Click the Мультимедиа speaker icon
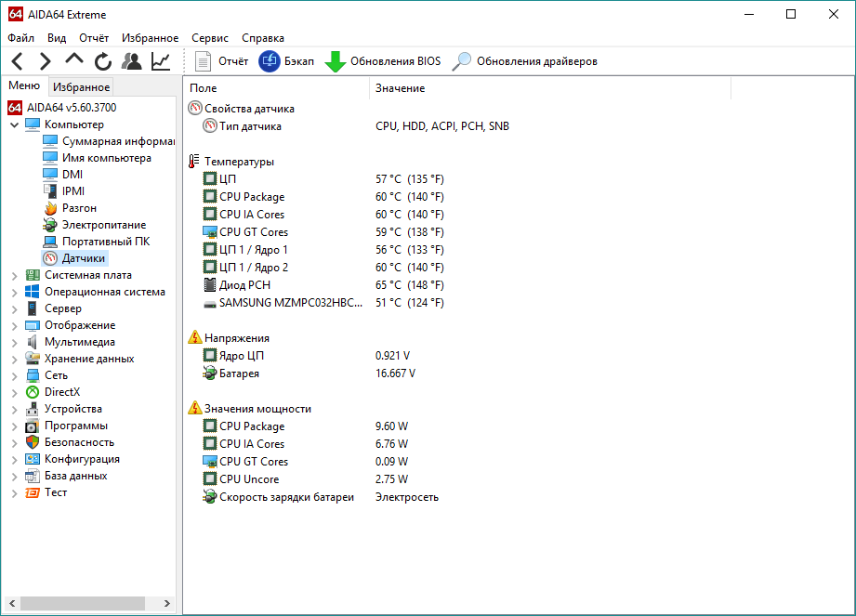The image size is (856, 616). coord(33,342)
